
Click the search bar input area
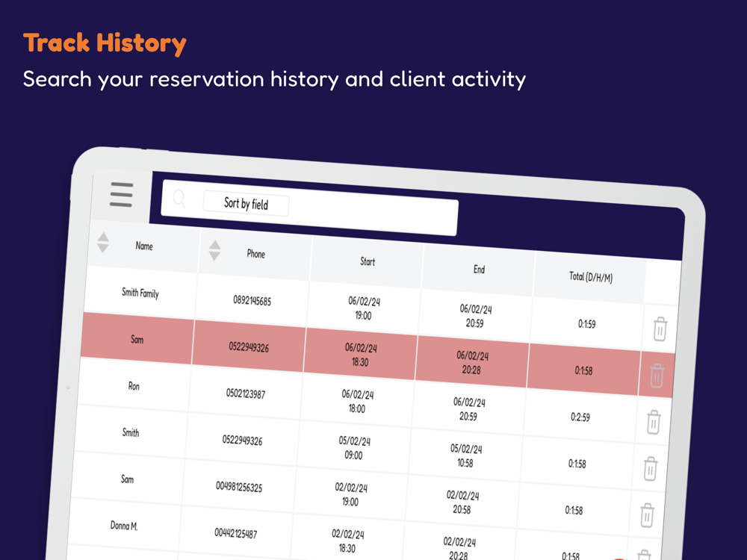coord(310,208)
